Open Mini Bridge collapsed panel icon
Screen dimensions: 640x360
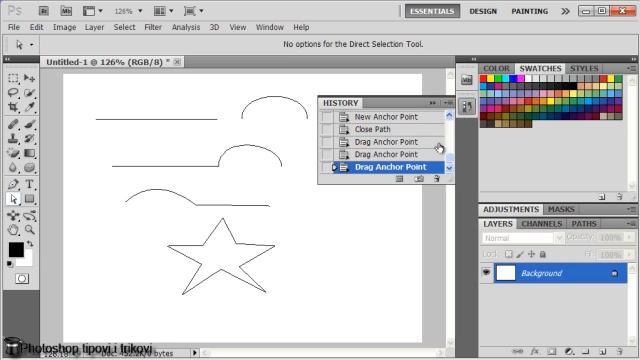point(467,80)
